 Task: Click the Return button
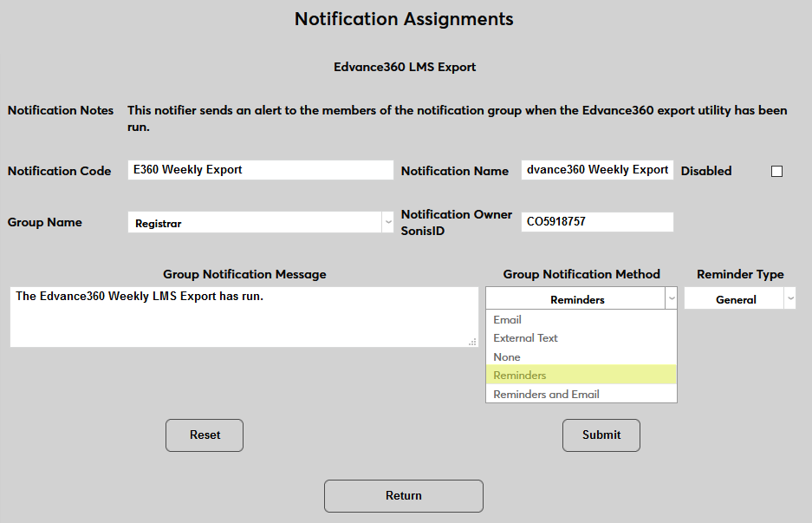[404, 495]
